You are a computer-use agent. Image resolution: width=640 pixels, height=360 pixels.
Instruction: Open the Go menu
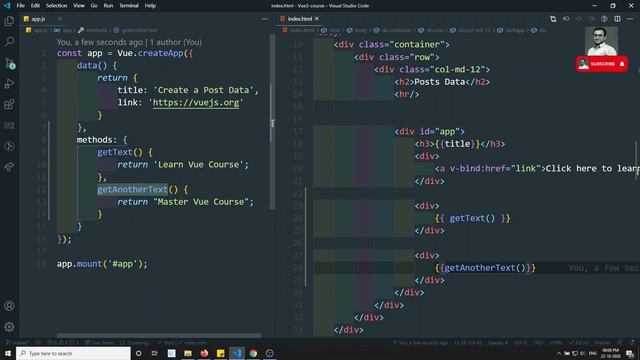tap(94, 6)
